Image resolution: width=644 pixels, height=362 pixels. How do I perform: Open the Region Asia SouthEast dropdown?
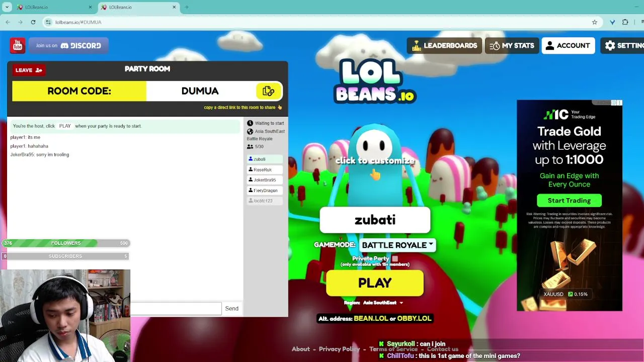click(x=383, y=303)
